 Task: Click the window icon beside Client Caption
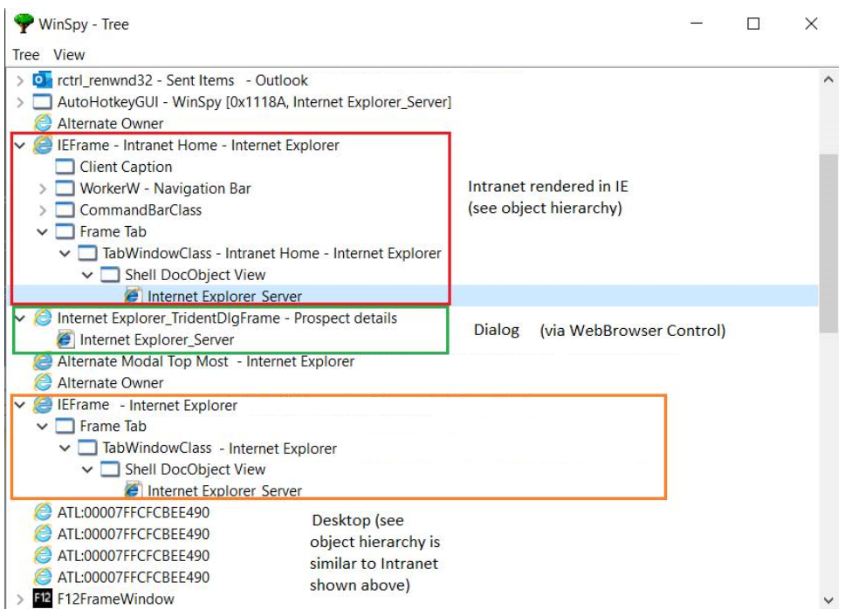pyautogui.click(x=65, y=166)
